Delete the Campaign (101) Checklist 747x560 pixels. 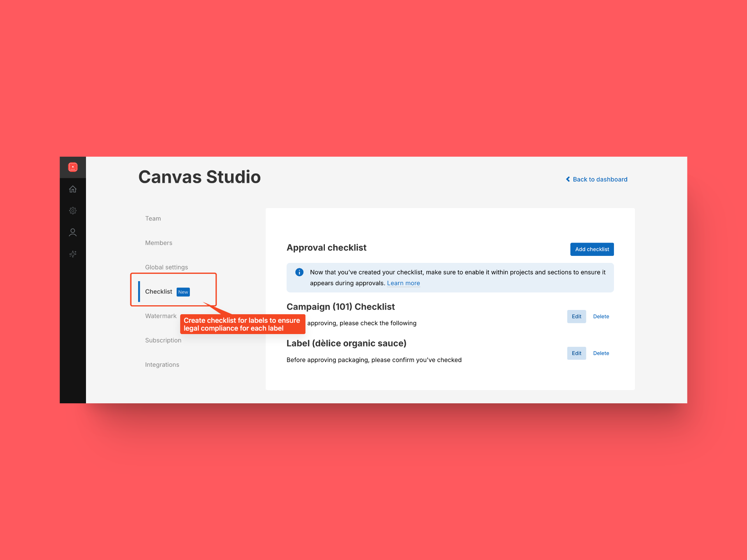[x=601, y=316]
